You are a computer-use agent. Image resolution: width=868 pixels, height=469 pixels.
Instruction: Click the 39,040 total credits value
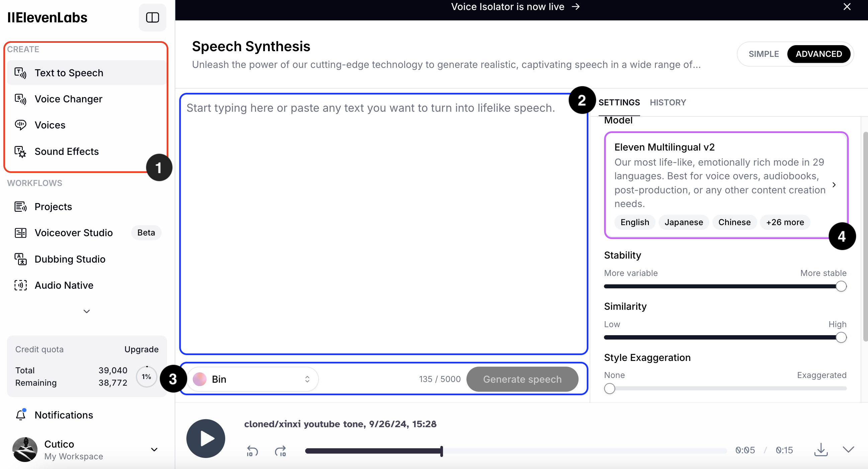pyautogui.click(x=113, y=370)
